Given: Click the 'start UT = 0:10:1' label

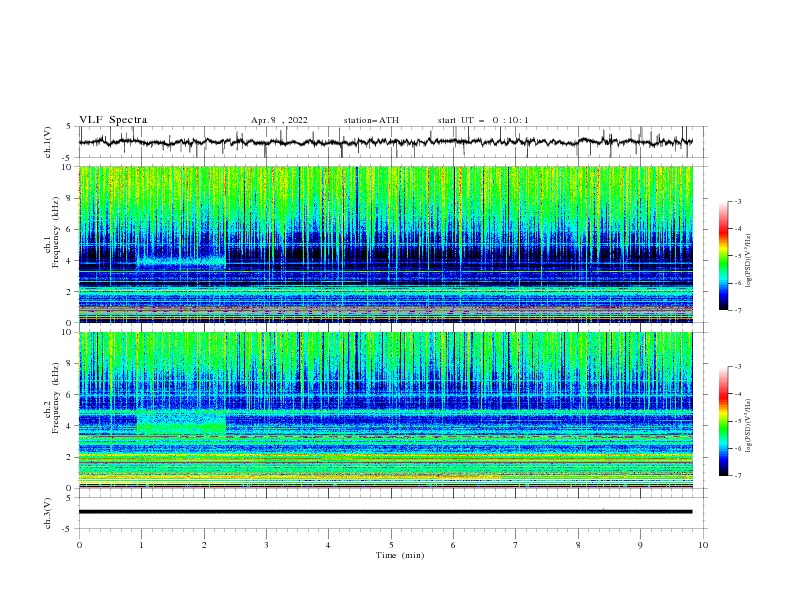Looking at the screenshot, I should [x=483, y=120].
